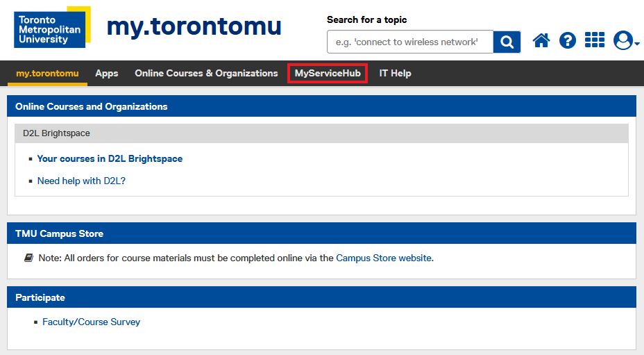The width and height of the screenshot is (644, 355).
Task: Open the apps grid icon
Action: pos(595,40)
